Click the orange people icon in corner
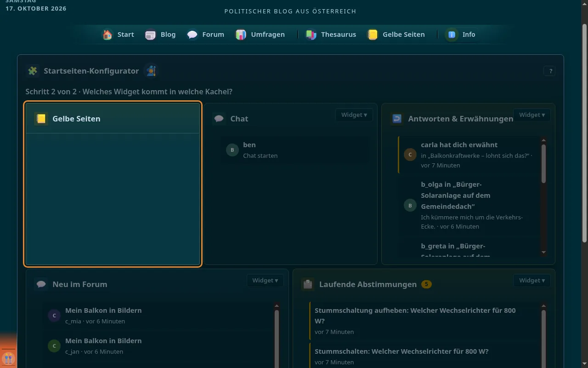The width and height of the screenshot is (588, 368). (8, 358)
